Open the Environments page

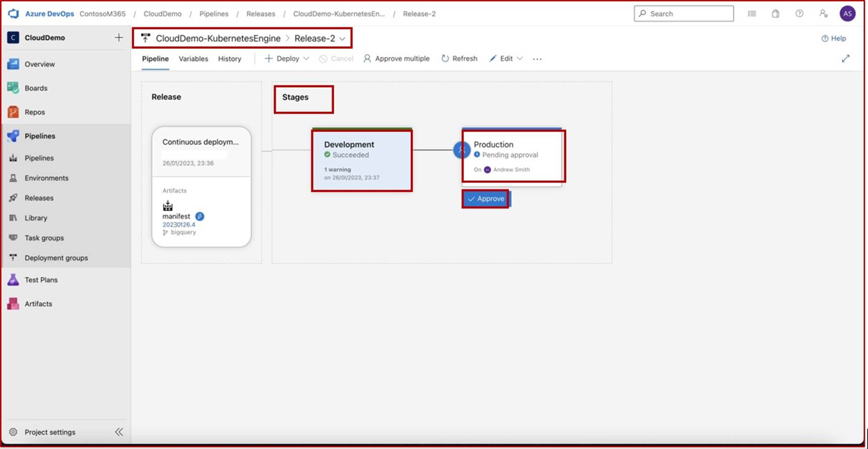[x=46, y=178]
